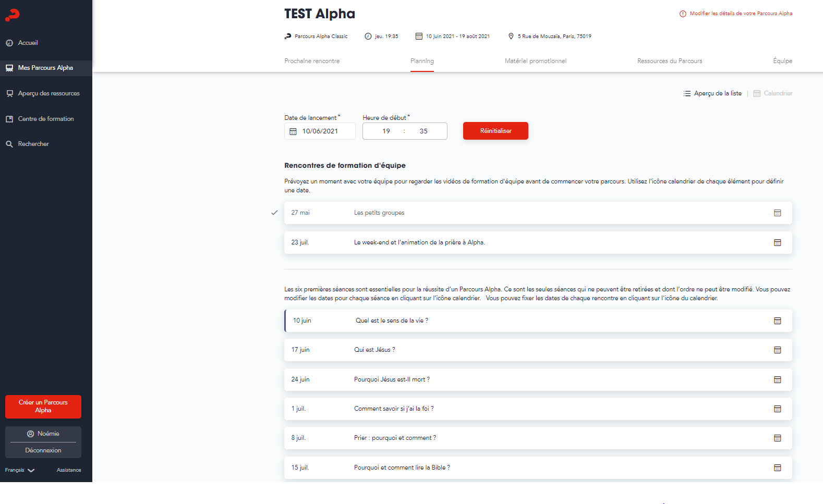Click the Calendrier view icon
The height and width of the screenshot is (504, 823).
[757, 93]
